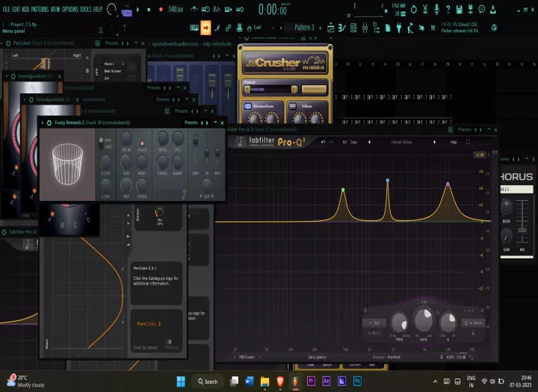538x392 pixels.
Task: Click the main volume knob
Action: click(111, 9)
